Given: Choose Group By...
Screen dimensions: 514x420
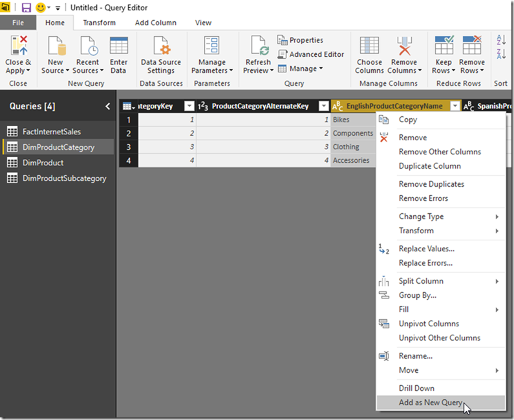Looking at the screenshot, I should (441, 295).
